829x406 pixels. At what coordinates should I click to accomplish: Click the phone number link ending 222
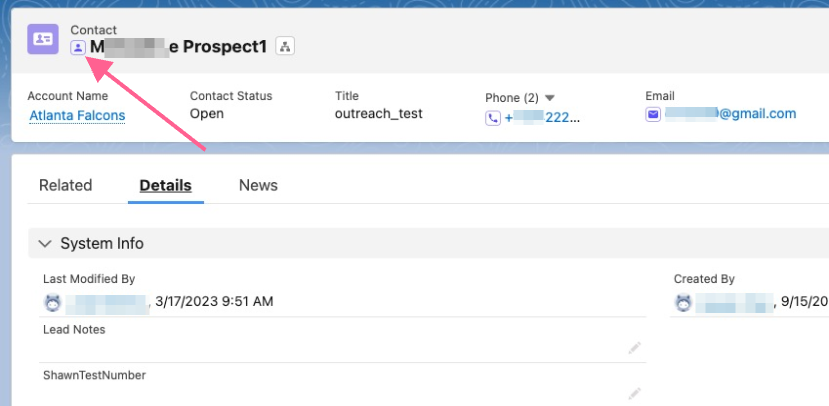(x=542, y=118)
